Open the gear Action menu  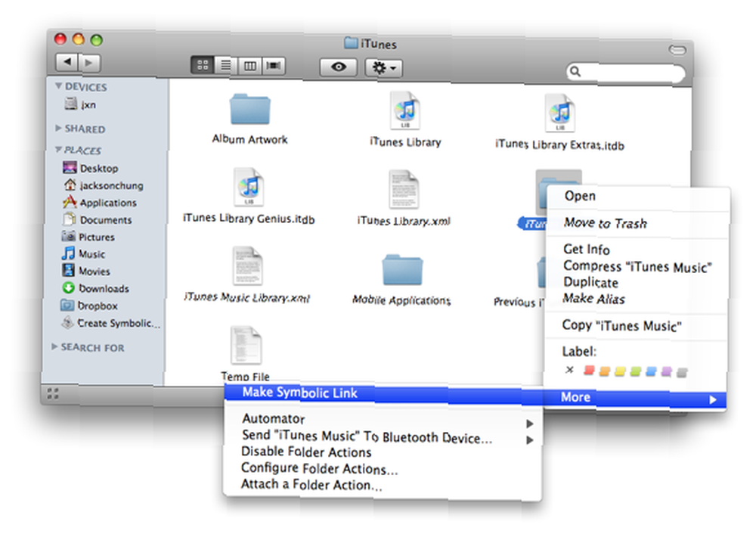(x=384, y=67)
